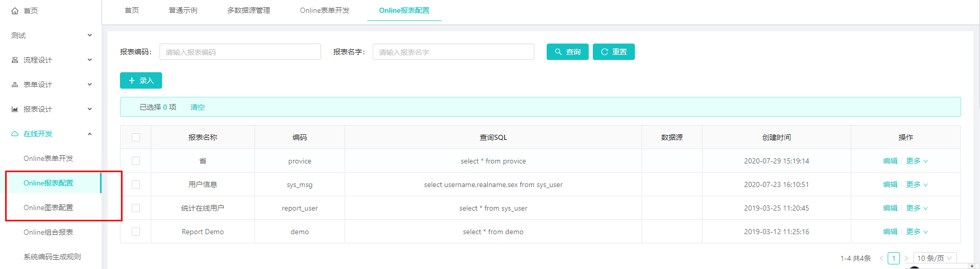Image resolution: width=980 pixels, height=269 pixels.
Task: Click the 报表设计 chart icon
Action: pyautogui.click(x=15, y=109)
